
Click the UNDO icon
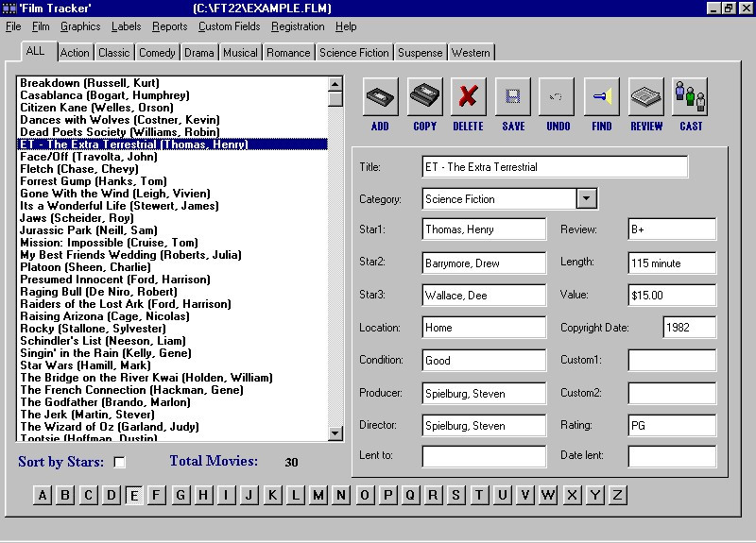click(x=557, y=97)
